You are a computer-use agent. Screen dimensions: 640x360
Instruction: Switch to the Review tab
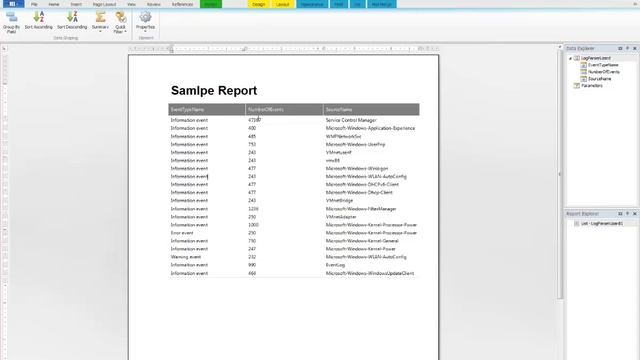point(153,4)
